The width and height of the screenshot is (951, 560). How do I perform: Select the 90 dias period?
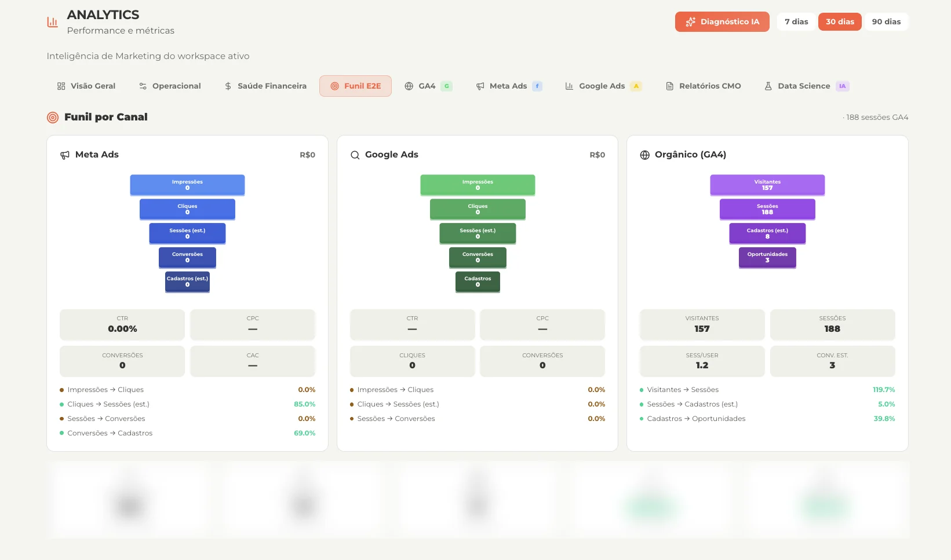point(886,22)
